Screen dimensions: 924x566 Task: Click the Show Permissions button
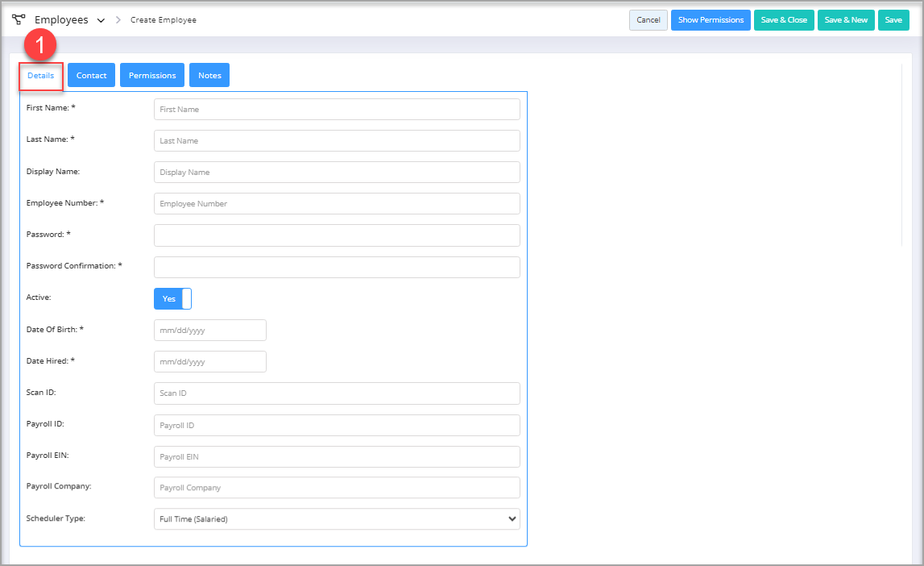pyautogui.click(x=711, y=20)
